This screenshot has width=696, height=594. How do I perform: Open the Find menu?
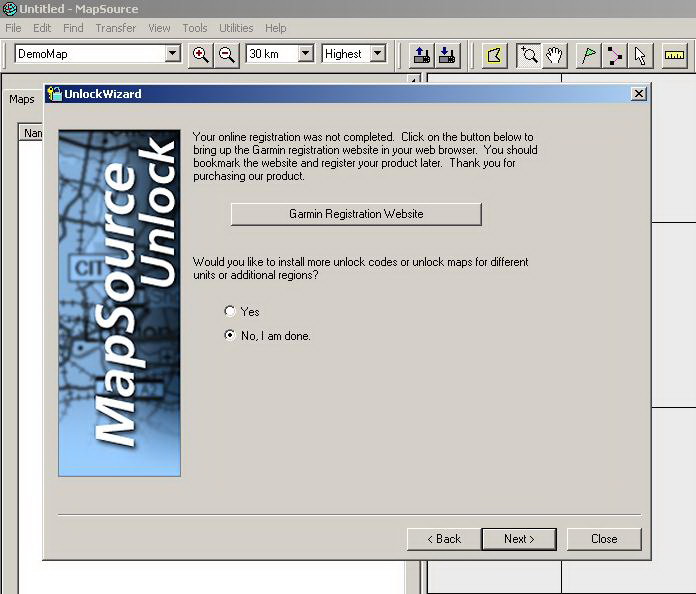73,28
